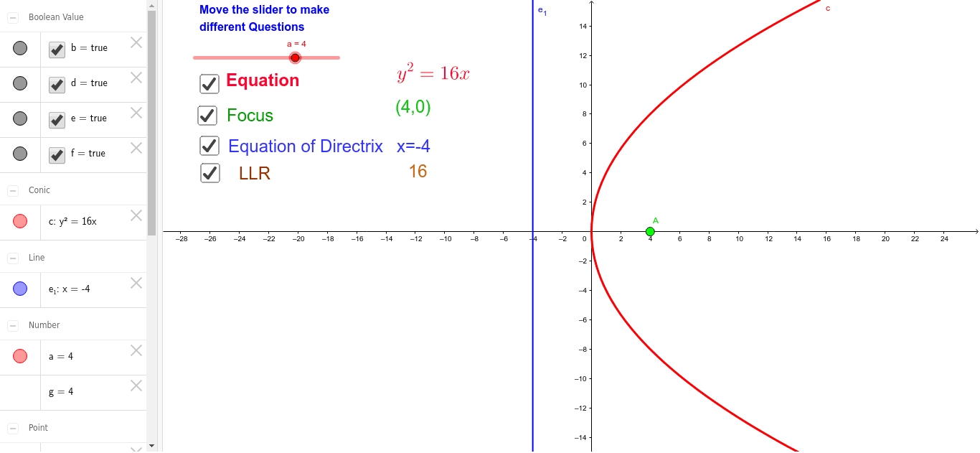Toggle visibility circle for f = true
The height and width of the screenshot is (453, 980).
click(x=20, y=154)
